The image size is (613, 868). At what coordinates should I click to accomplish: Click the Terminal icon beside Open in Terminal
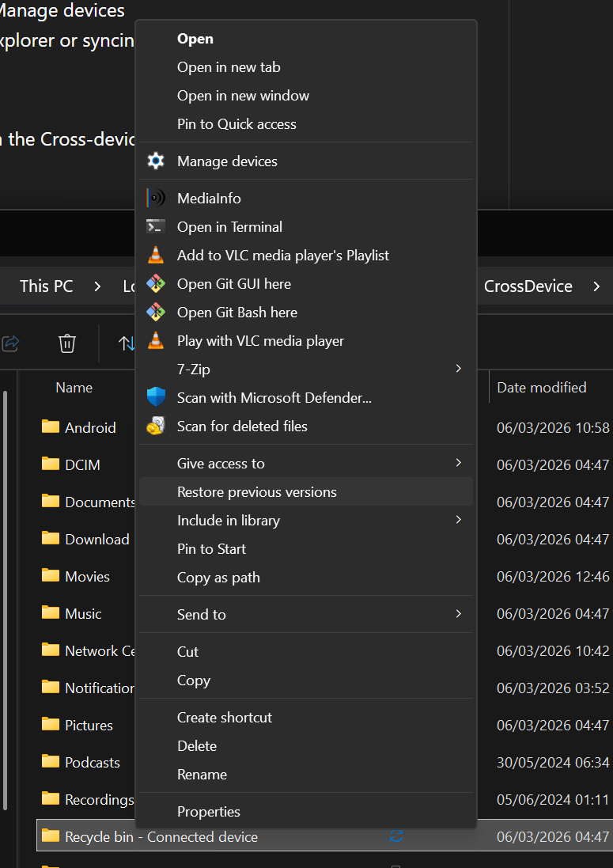pos(156,226)
